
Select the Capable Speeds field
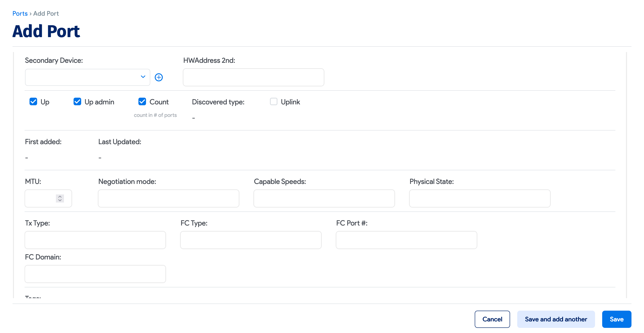pos(324,198)
